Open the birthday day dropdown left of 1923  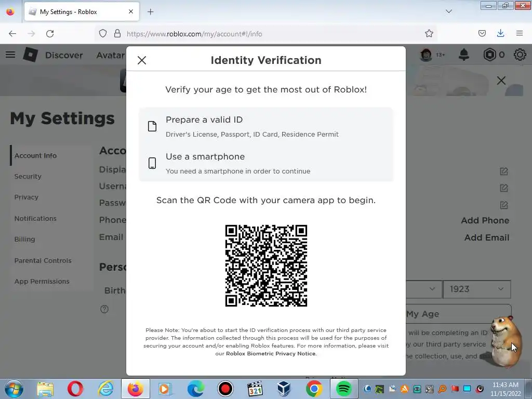coord(424,289)
